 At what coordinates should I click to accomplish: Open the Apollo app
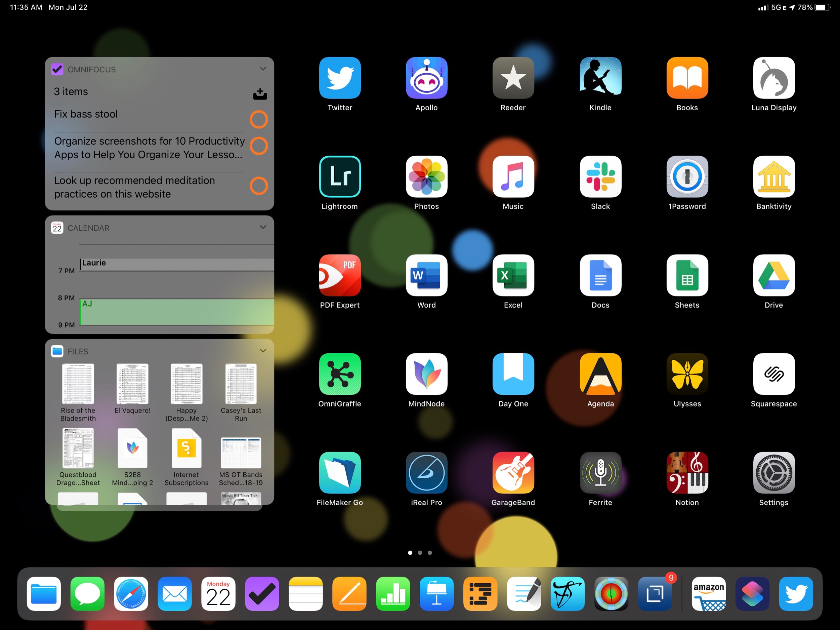[x=426, y=78]
